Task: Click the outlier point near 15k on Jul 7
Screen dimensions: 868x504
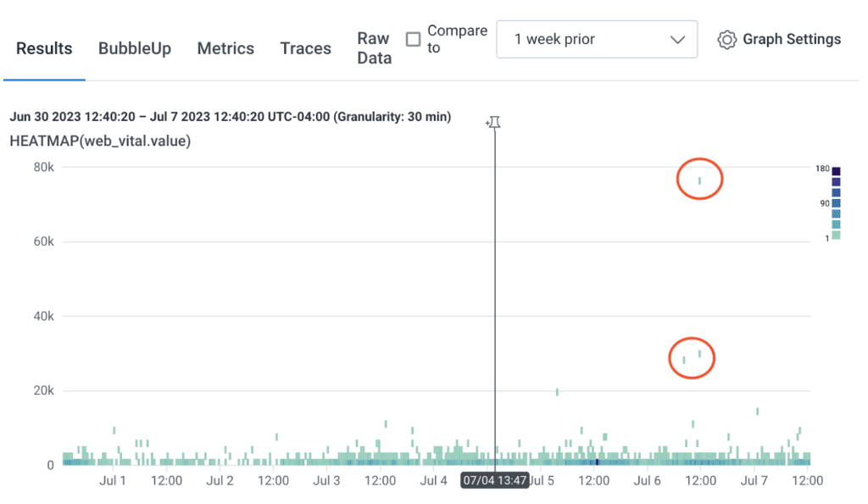Action: pos(757,411)
